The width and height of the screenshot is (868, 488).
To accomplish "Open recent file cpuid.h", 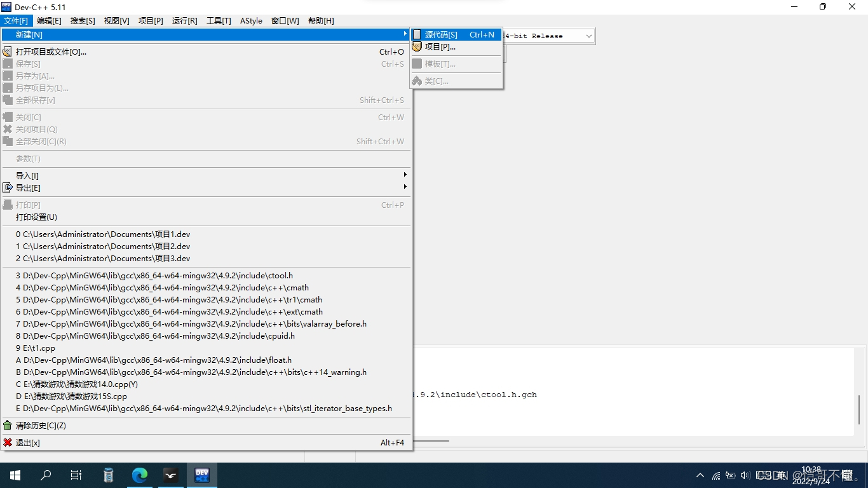I will tap(207, 336).
